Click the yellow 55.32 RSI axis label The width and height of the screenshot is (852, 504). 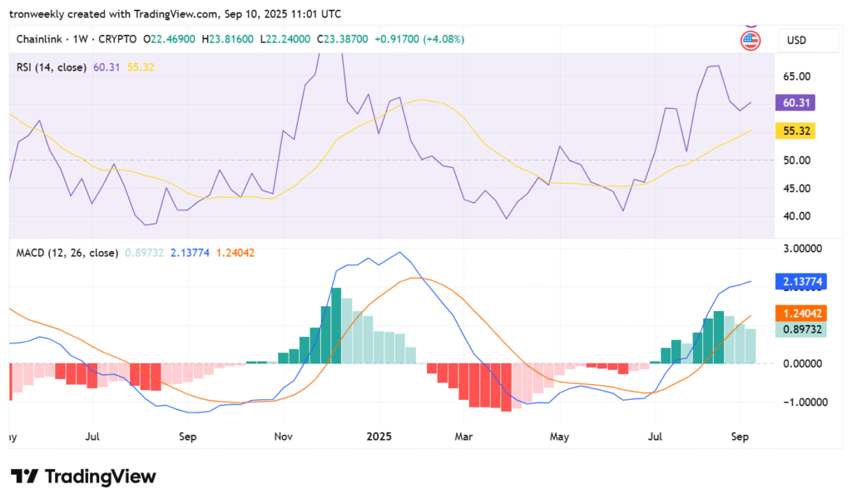point(795,131)
